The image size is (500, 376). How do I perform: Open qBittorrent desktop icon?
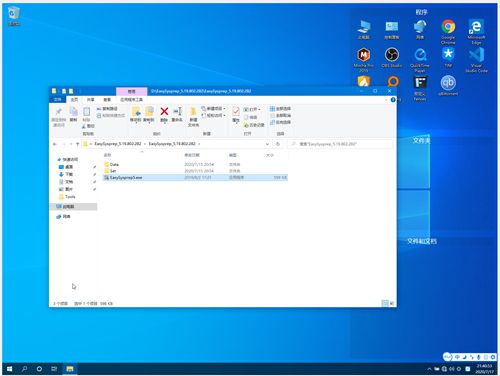click(448, 83)
